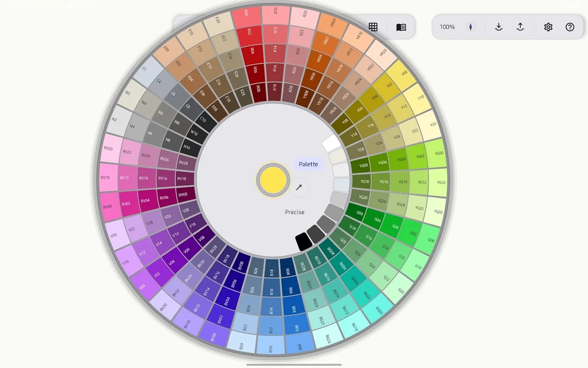Select color swatch BG10

pos(354,325)
